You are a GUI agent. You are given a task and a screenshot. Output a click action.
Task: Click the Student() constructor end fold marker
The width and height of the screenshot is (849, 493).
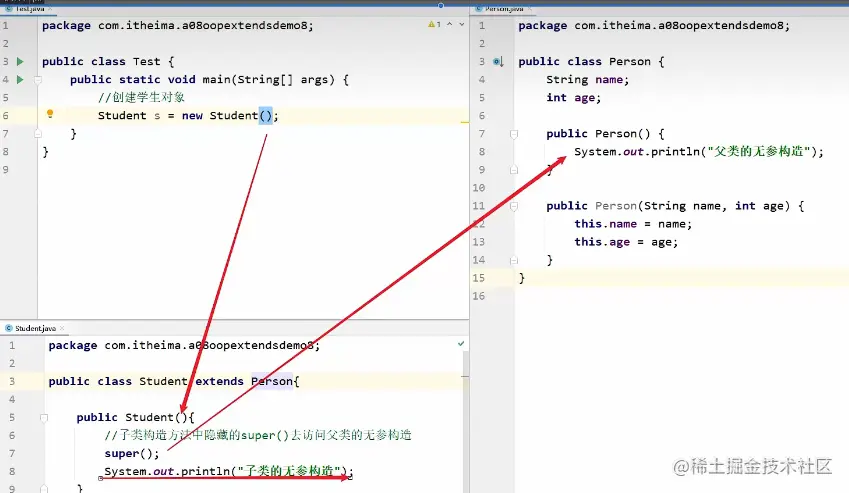click(x=44, y=489)
